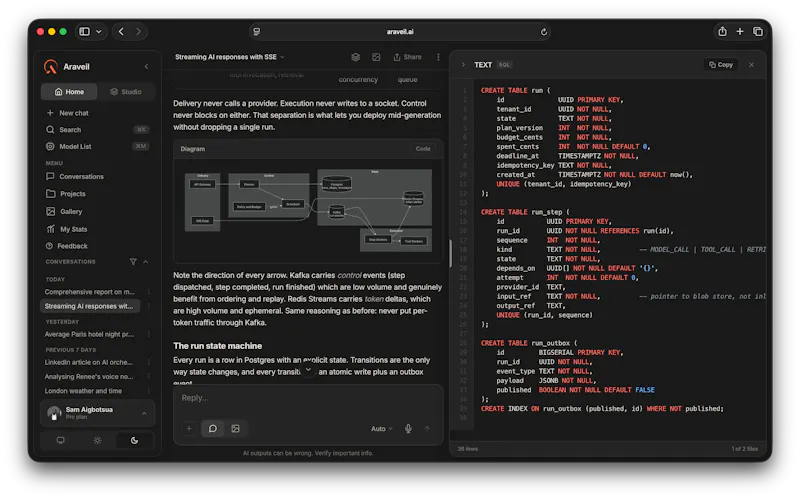The height and width of the screenshot is (499, 800).
Task: Open options for 'Average Paris hotel' conversation
Action: [x=148, y=334]
